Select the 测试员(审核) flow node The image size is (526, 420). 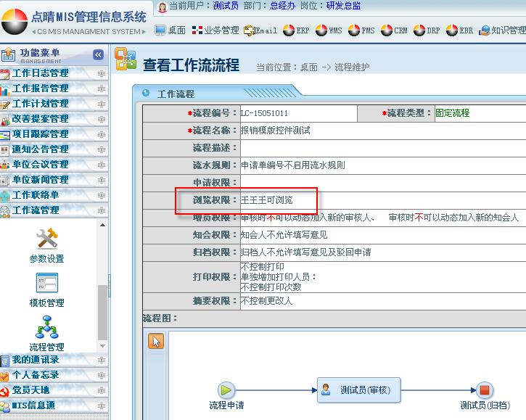tap(358, 390)
